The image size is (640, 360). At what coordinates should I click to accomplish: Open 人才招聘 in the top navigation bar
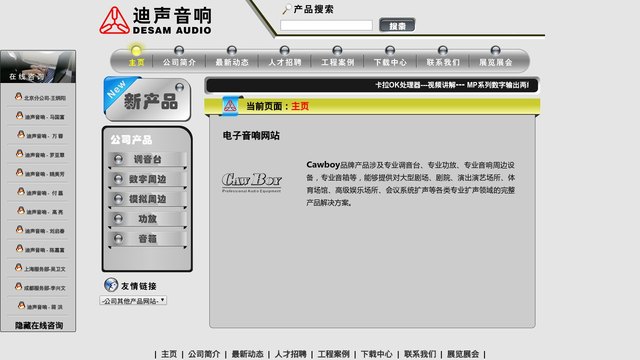point(284,62)
